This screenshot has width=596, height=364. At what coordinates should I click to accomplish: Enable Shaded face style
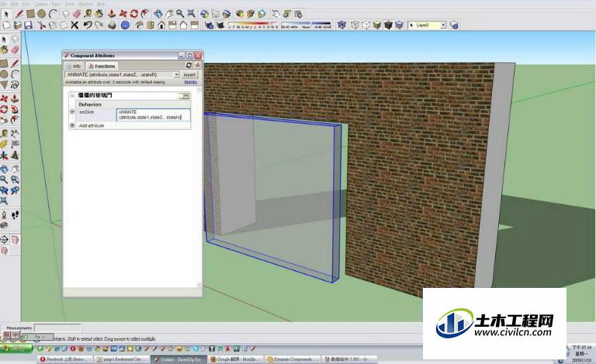pos(376,25)
